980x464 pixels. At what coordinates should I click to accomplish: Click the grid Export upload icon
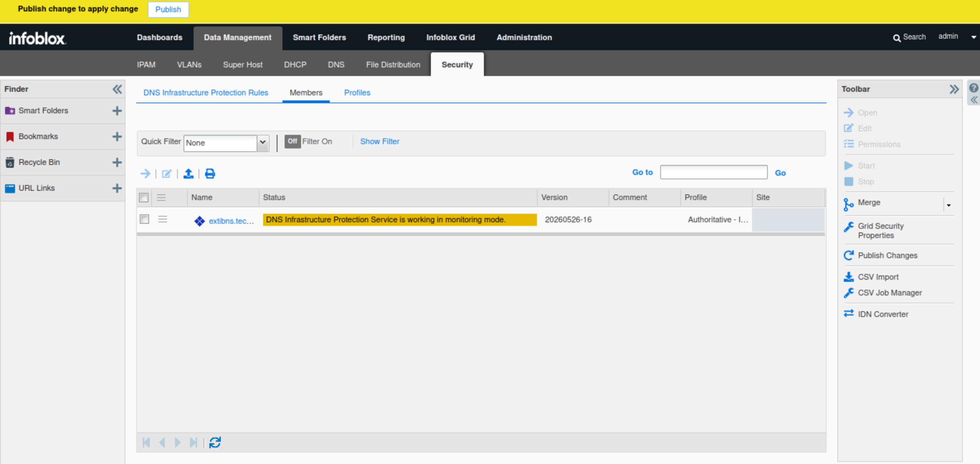[188, 174]
